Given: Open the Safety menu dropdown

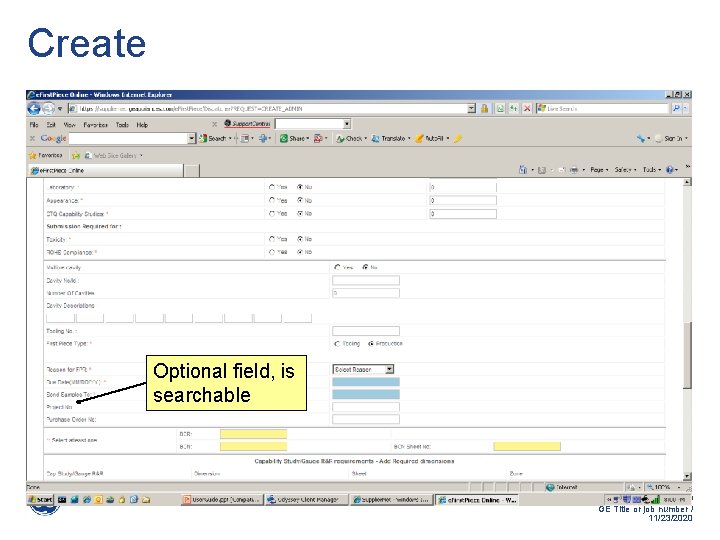Looking at the screenshot, I should pyautogui.click(x=625, y=170).
